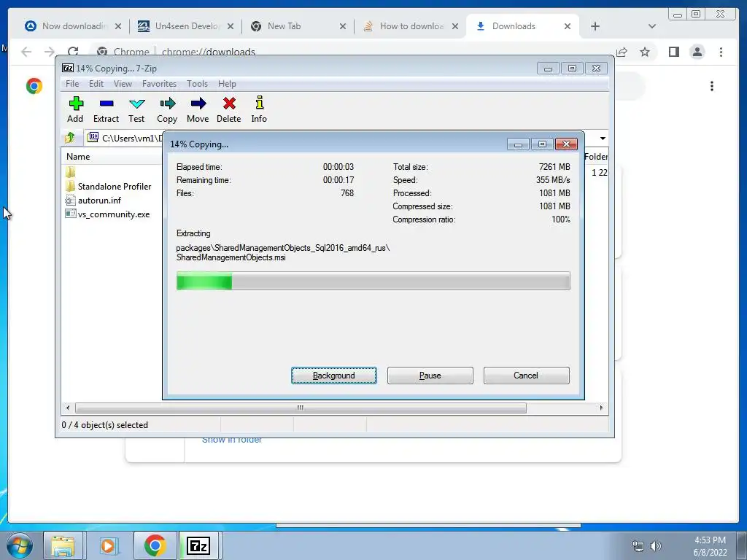Open the volume control in system tray
Screen dimensions: 747x560
point(656,546)
